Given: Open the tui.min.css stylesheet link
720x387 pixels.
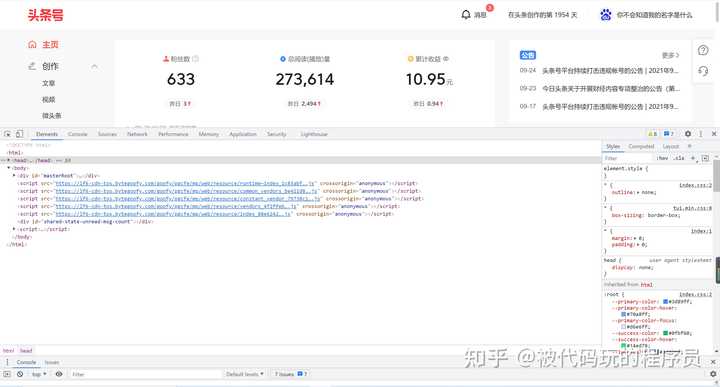Looking at the screenshot, I should pyautogui.click(x=692, y=208).
